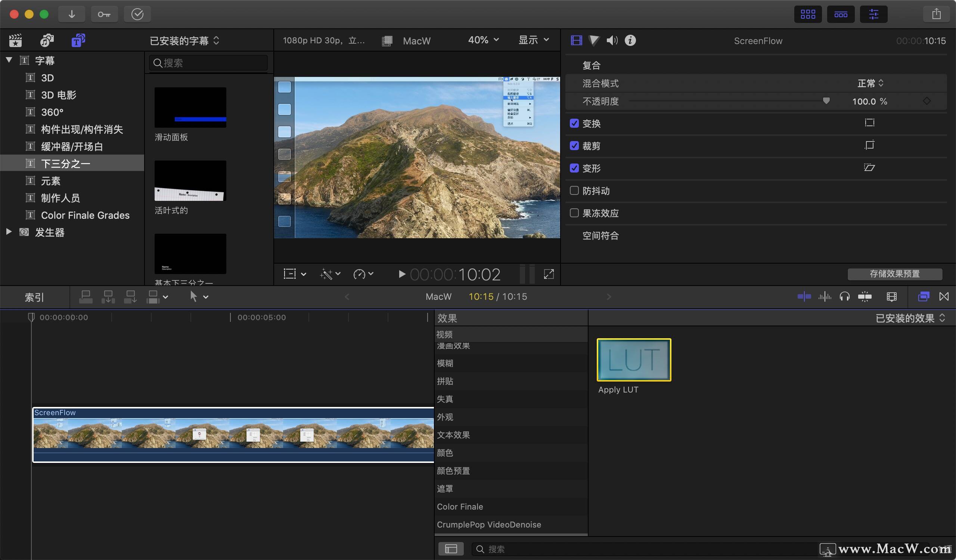Uncheck the 变换 transform checkbox
The width and height of the screenshot is (956, 560).
click(574, 124)
